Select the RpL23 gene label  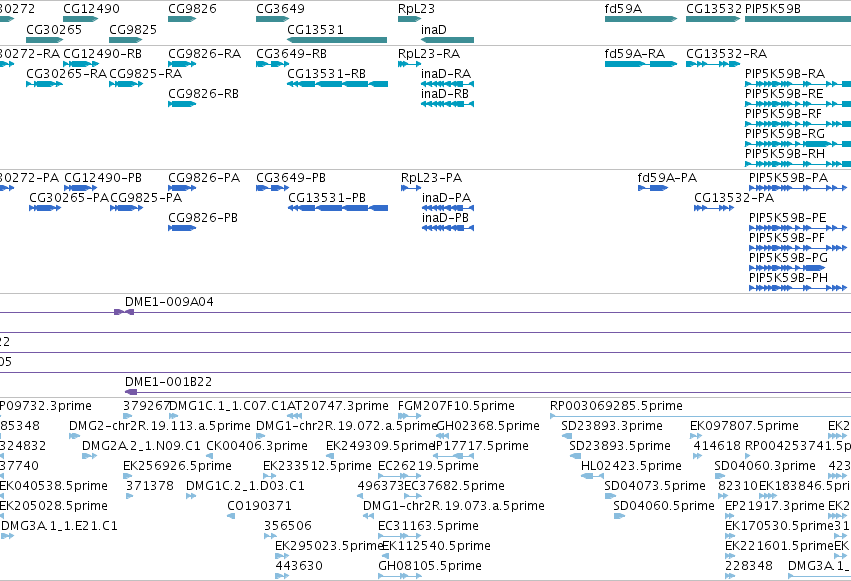click(416, 9)
